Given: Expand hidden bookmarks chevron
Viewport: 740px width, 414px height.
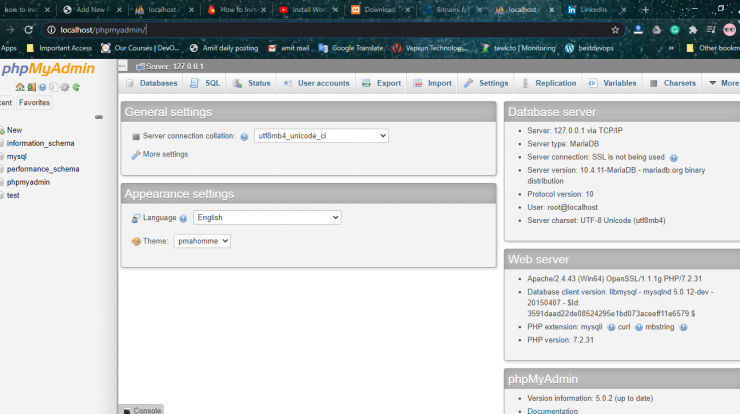Looking at the screenshot, I should [671, 48].
